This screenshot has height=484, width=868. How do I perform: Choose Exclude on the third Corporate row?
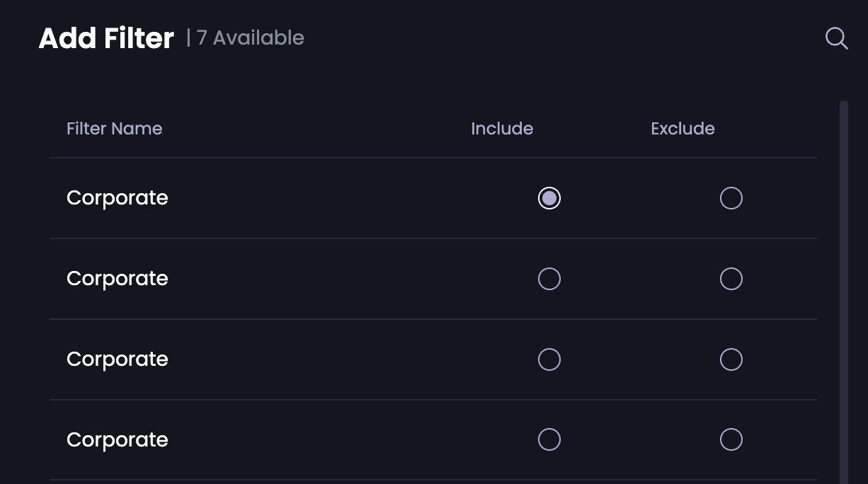point(731,359)
